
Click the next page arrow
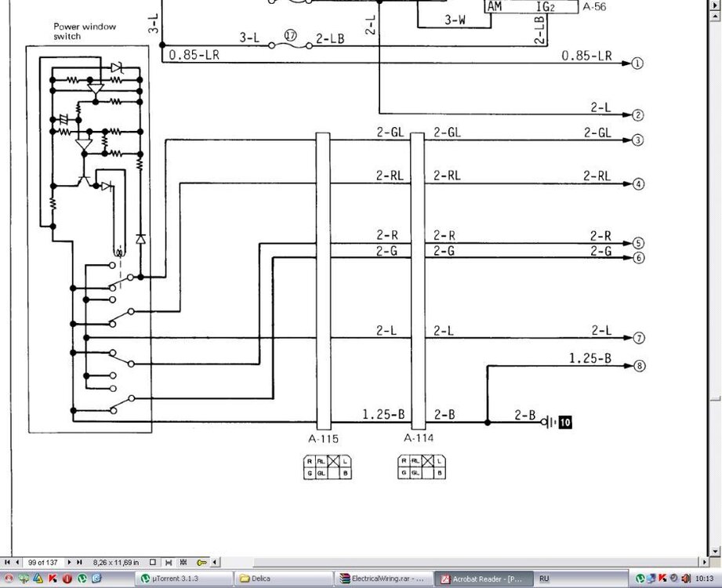point(69,562)
